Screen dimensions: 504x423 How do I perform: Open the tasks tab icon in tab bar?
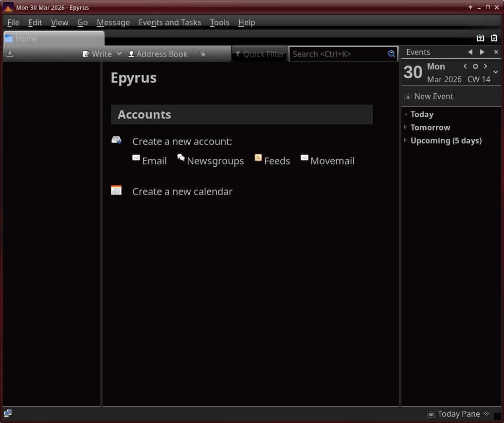494,38
